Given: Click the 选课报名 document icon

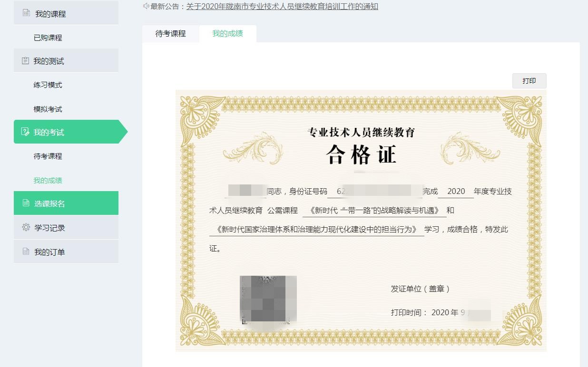Looking at the screenshot, I should click(26, 203).
